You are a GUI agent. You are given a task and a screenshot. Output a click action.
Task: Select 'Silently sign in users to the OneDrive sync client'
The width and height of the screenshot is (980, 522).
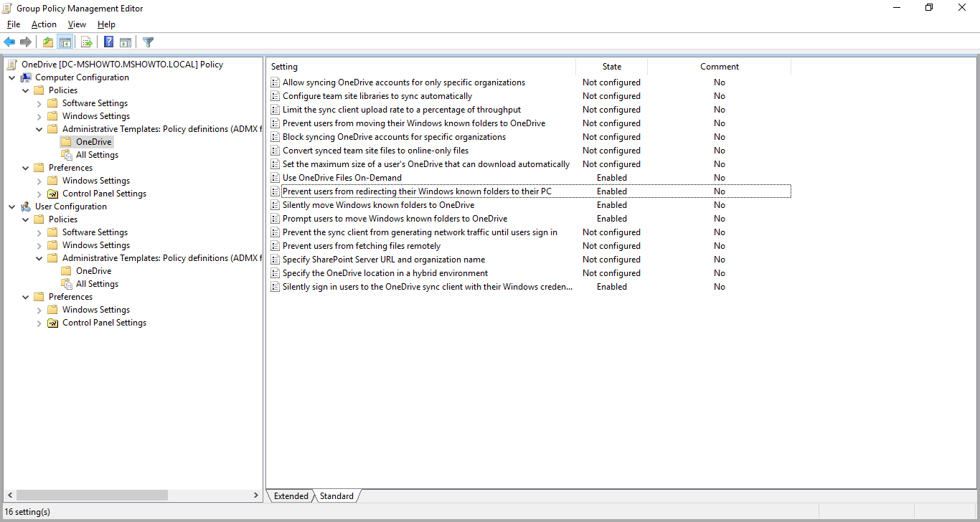click(x=428, y=287)
